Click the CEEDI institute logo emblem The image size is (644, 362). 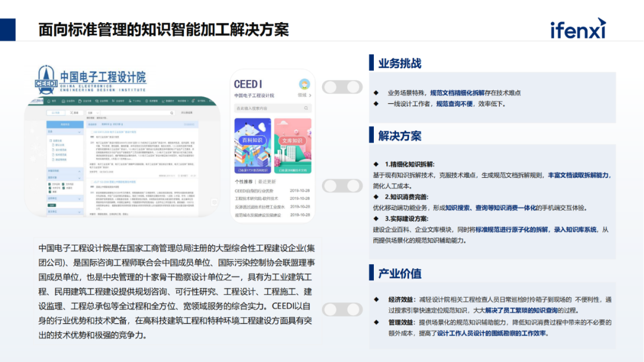[x=46, y=79]
